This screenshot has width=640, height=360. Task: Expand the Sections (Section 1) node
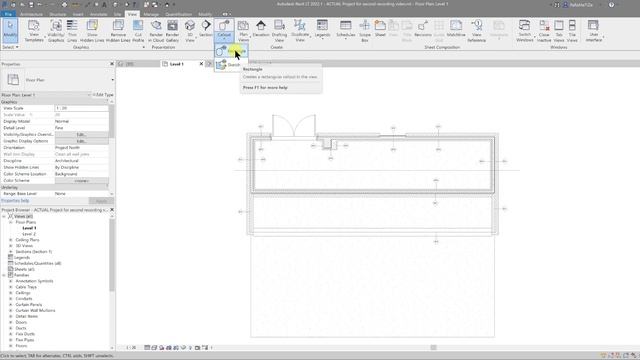pyautogui.click(x=11, y=252)
